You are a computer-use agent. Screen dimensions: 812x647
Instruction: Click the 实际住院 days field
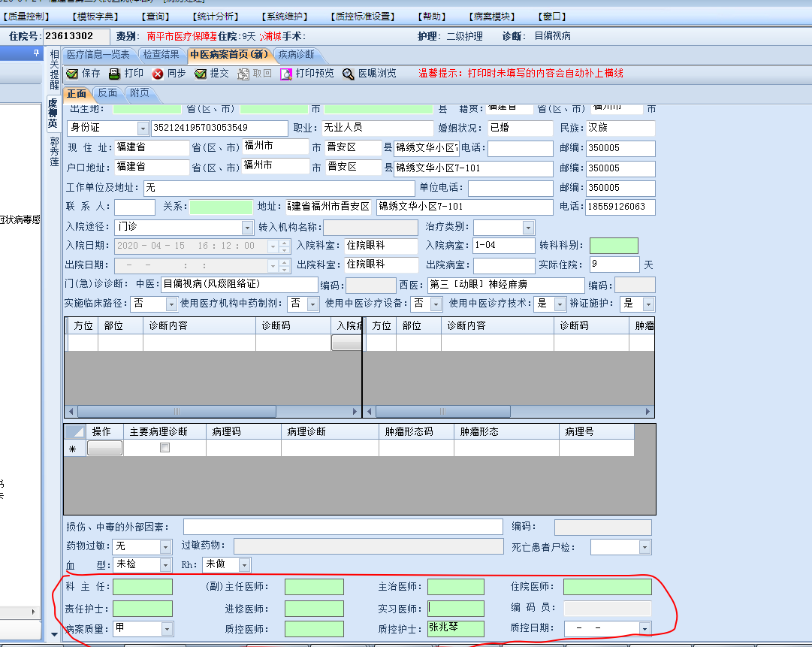click(x=614, y=265)
